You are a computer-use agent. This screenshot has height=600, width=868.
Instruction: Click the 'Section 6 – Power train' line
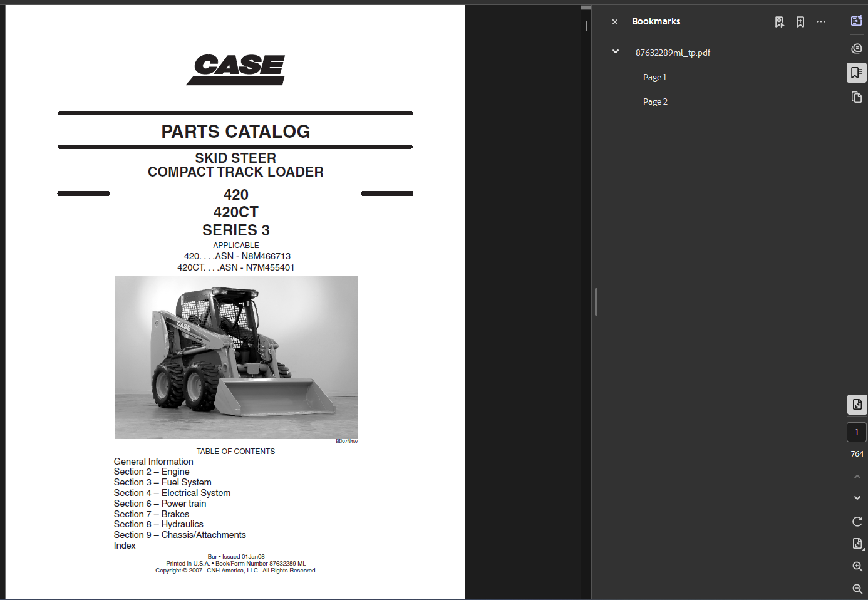160,504
